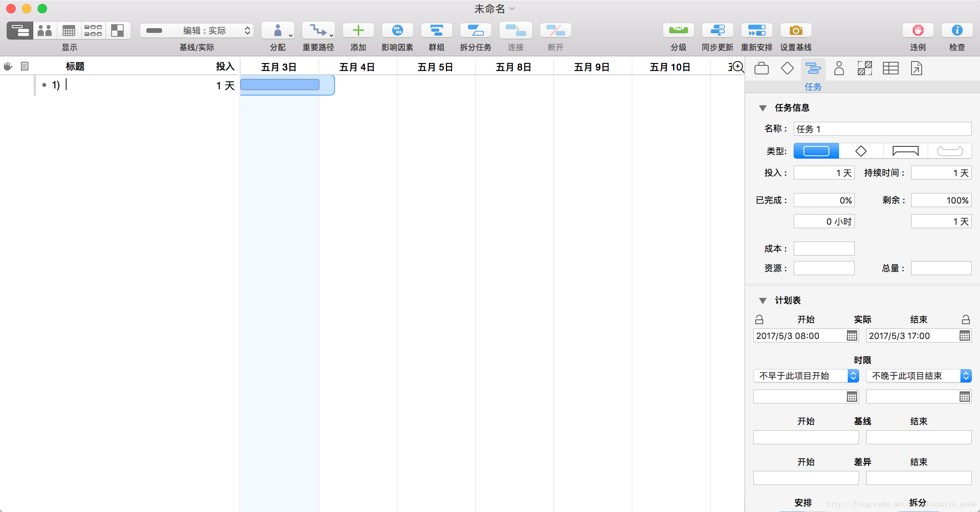Set task type to milestone diamond
980x512 pixels.
point(861,151)
